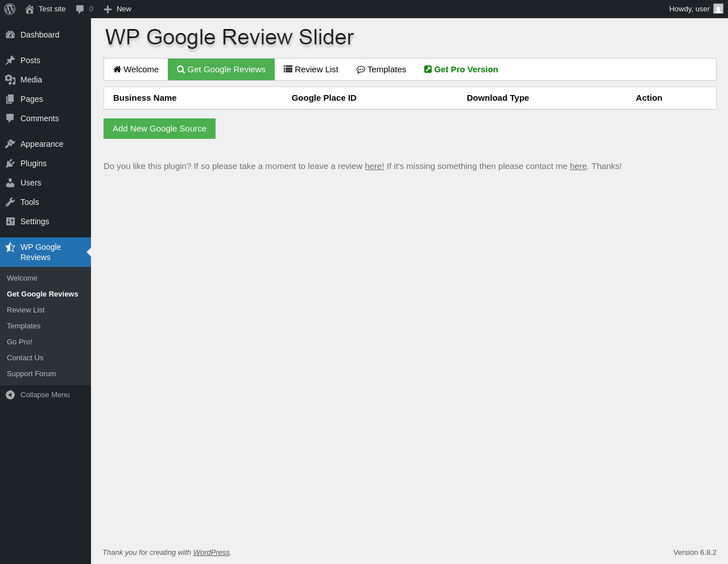Image resolution: width=728 pixels, height=564 pixels.
Task: Click the Media icon in sidebar
Action: point(10,80)
